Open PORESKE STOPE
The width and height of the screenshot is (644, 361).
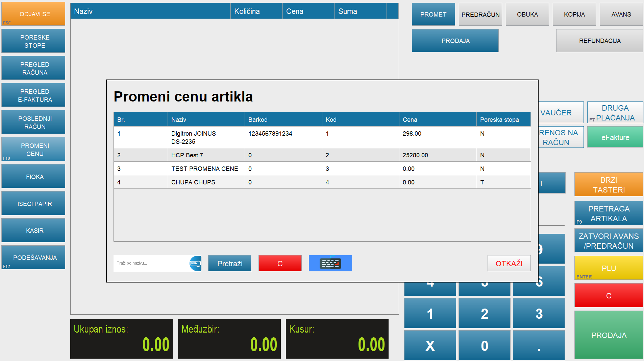coord(33,41)
